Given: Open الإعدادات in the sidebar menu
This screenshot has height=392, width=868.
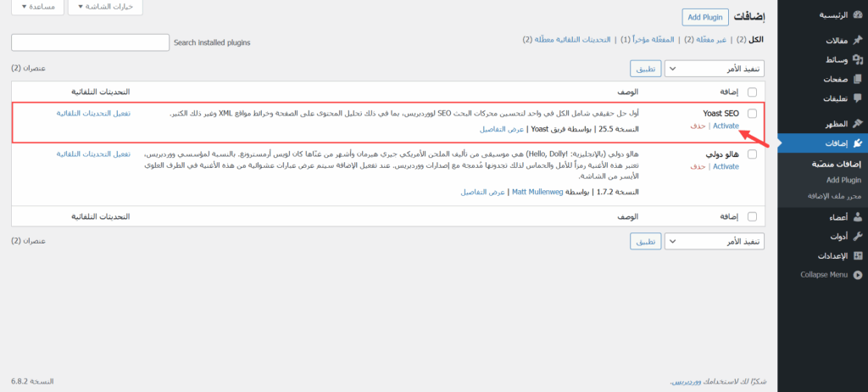Looking at the screenshot, I should (x=833, y=255).
